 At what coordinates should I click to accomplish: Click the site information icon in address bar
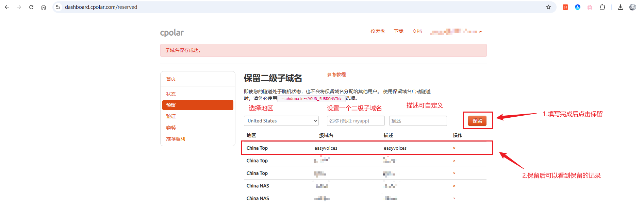point(58,7)
